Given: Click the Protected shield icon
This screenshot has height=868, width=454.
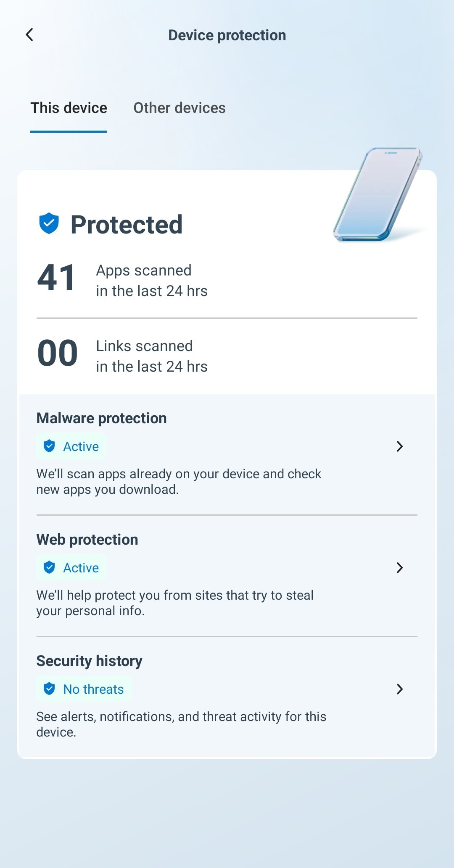Looking at the screenshot, I should tap(49, 223).
